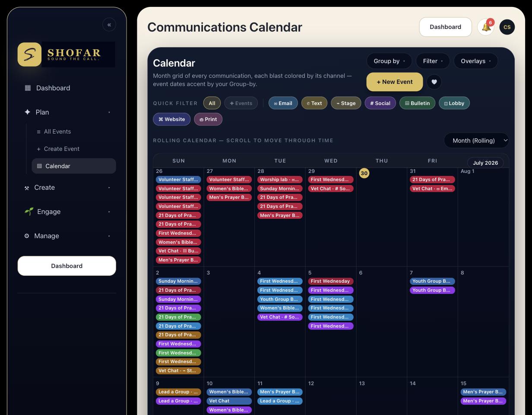
Task: Open the CS user avatar menu
Action: tap(507, 27)
